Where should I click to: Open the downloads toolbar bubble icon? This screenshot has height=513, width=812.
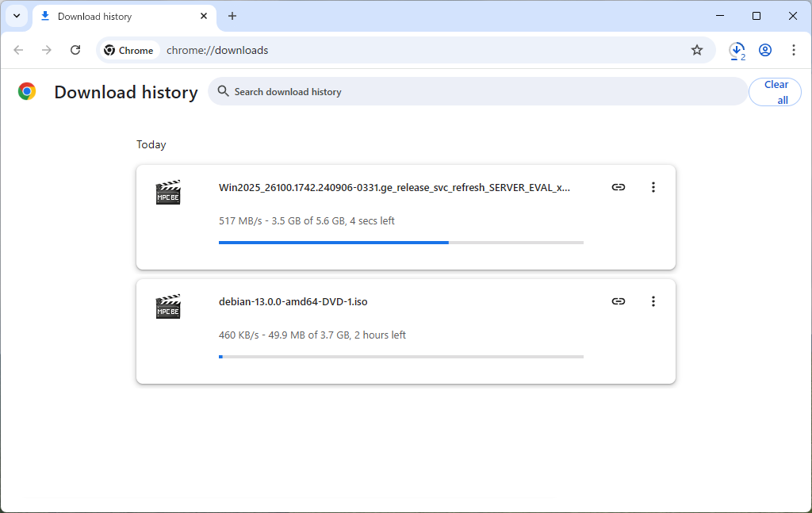coord(737,51)
